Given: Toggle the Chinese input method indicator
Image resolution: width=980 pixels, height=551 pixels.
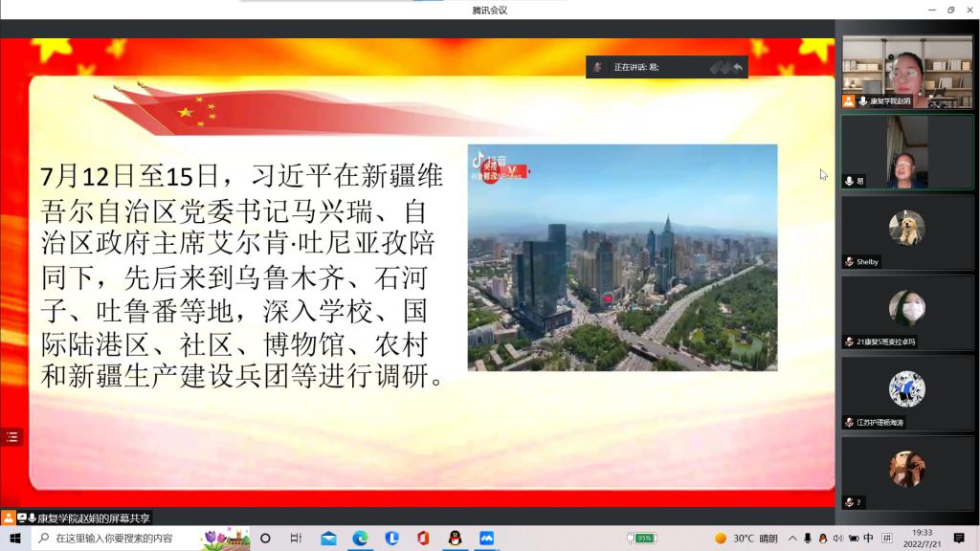Looking at the screenshot, I should pyautogui.click(x=868, y=539).
